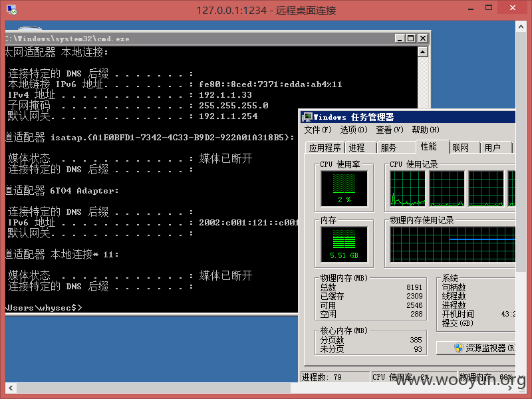Click the remote desktop horizontal scrollbar thumb
This screenshot has height=399, width=532.
154,388
